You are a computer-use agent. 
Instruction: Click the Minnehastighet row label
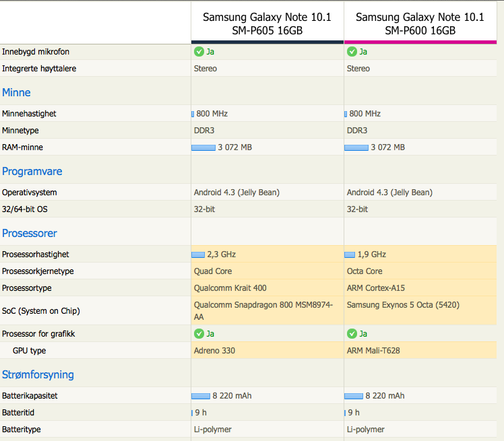[x=29, y=114]
